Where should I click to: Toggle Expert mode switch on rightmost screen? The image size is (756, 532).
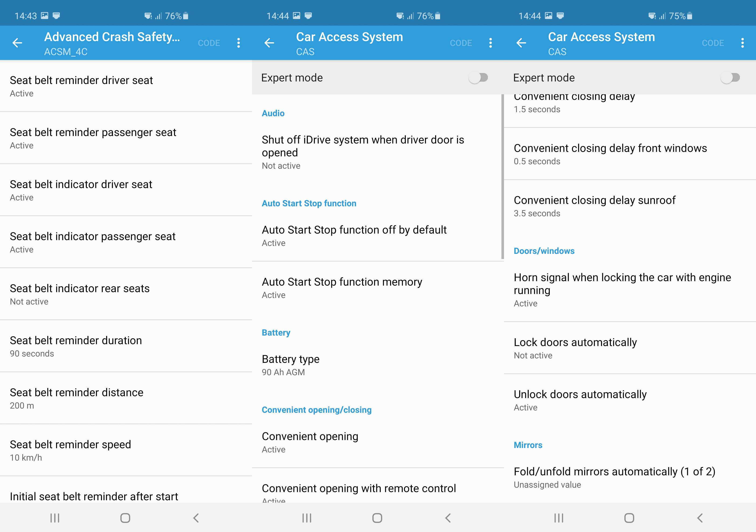click(730, 78)
